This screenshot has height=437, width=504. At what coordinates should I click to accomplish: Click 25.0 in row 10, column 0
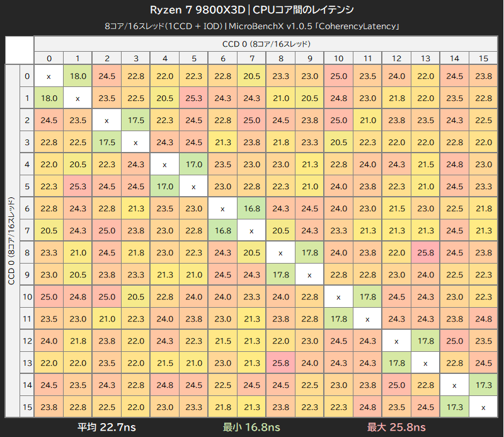click(x=49, y=297)
